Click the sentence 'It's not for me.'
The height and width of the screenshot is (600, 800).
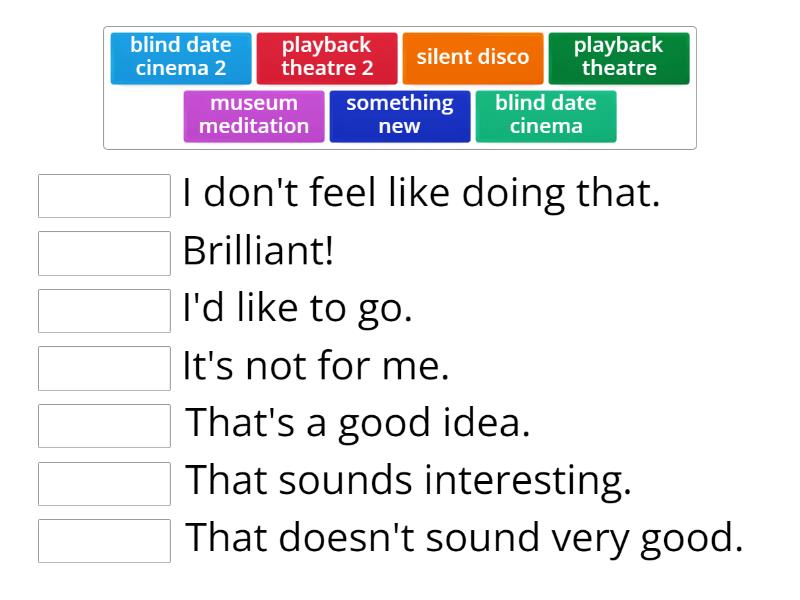point(316,367)
